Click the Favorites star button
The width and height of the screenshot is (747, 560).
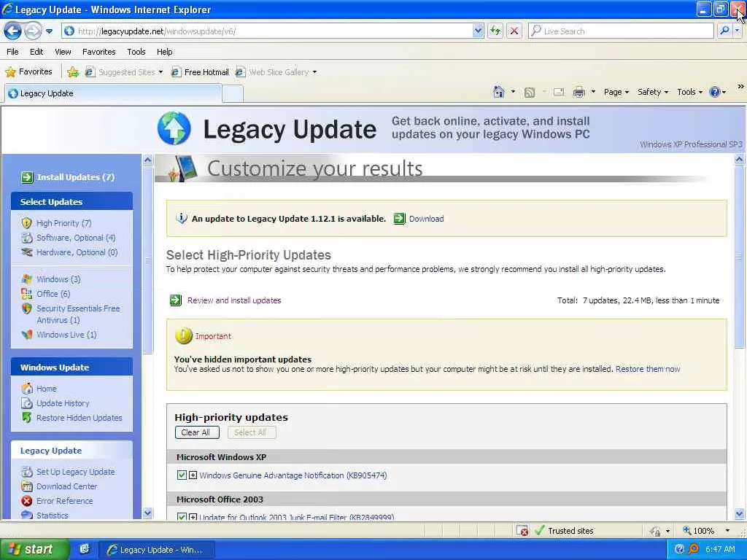28,72
